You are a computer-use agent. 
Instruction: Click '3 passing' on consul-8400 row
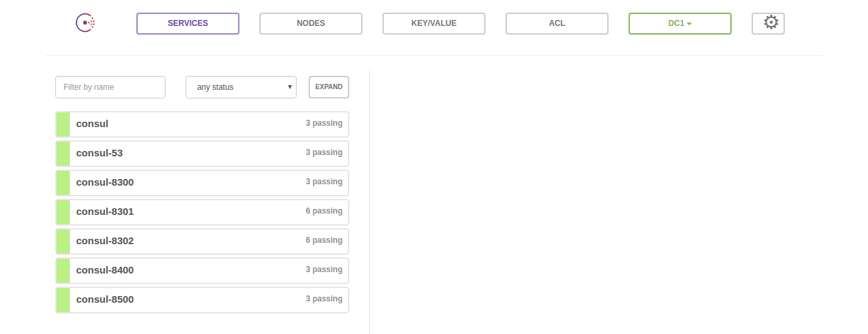(324, 269)
